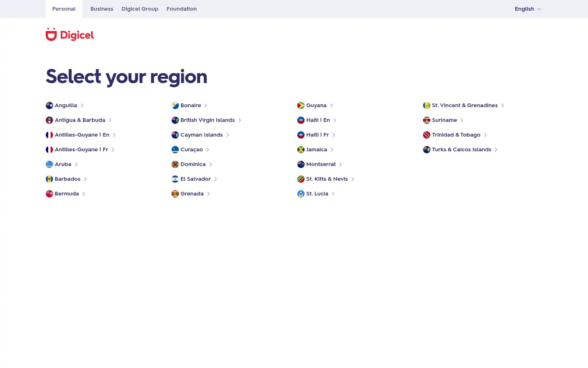Click the chevron next to Anguilla
The image size is (588, 368).
[x=82, y=105]
